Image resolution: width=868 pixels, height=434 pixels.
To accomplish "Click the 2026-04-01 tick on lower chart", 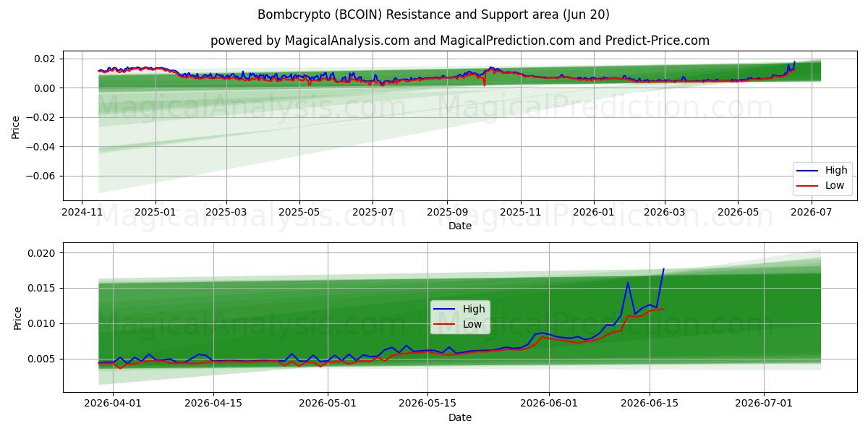I will (112, 405).
